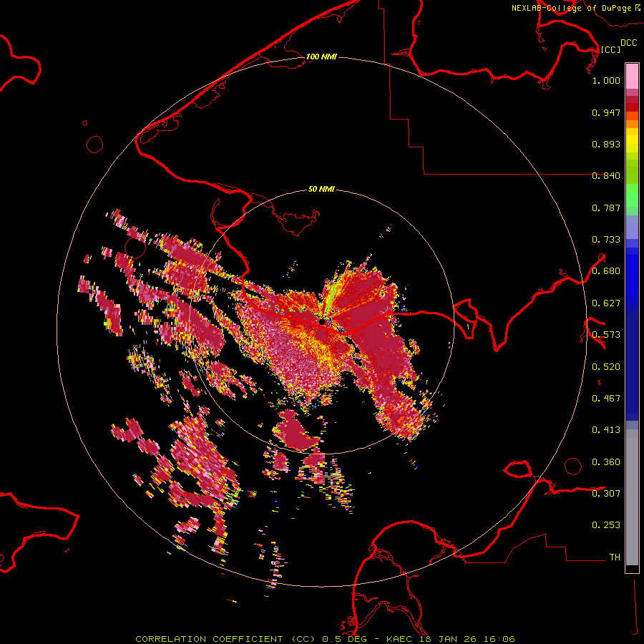Select the 0.840 scale value
644x644 pixels.
[606, 176]
